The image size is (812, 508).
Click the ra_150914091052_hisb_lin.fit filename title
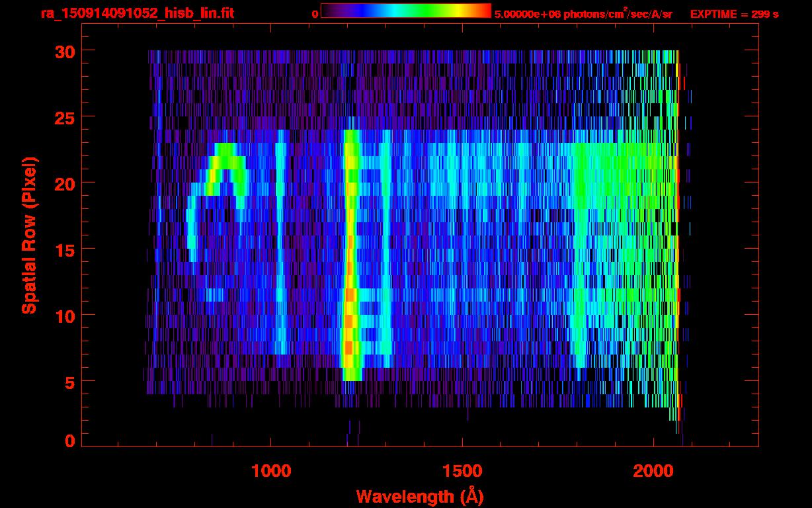(x=137, y=13)
